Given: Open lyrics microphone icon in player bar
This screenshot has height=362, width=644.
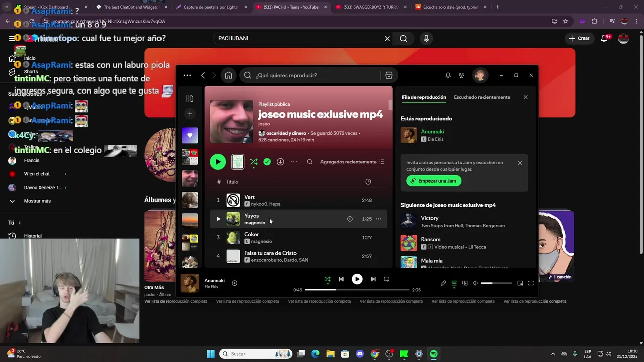Looking at the screenshot, I should [x=443, y=283].
